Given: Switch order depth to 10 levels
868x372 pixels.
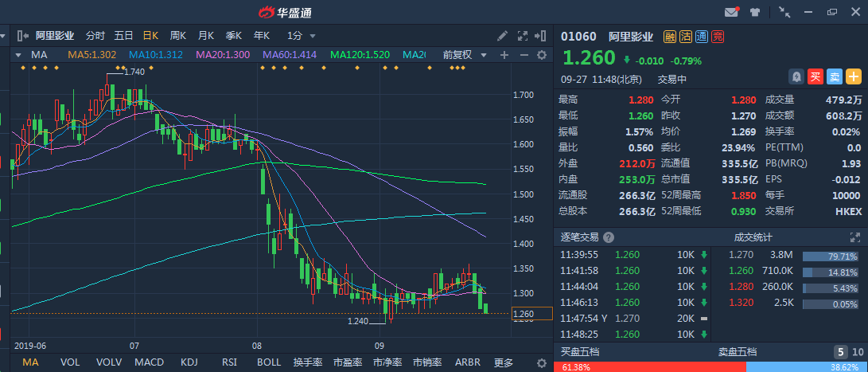Looking at the screenshot, I should click(858, 351).
